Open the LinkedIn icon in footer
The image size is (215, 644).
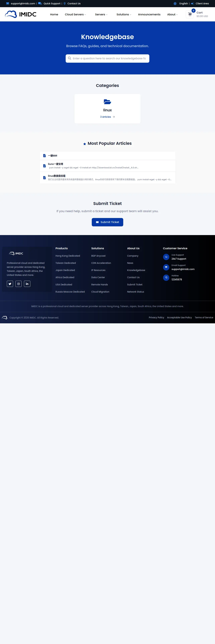coord(27,284)
